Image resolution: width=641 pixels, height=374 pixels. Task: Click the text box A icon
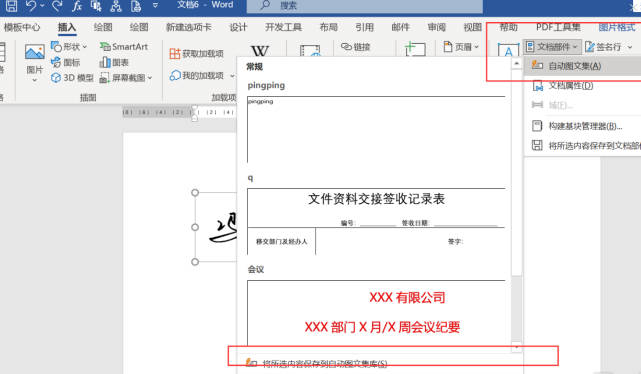tap(508, 50)
